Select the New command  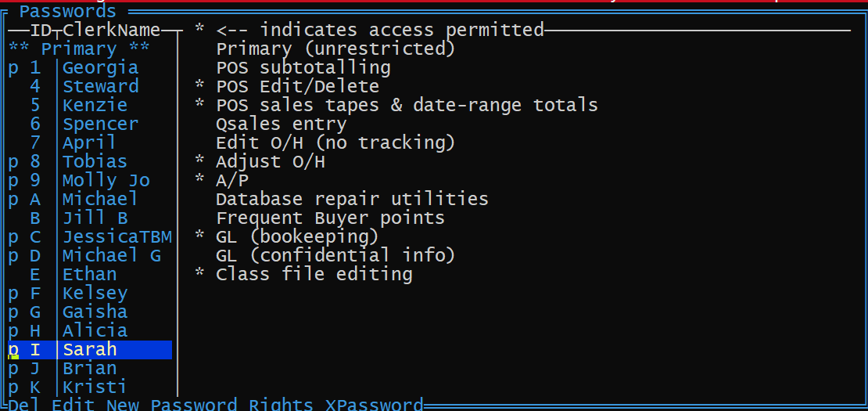coord(122,405)
